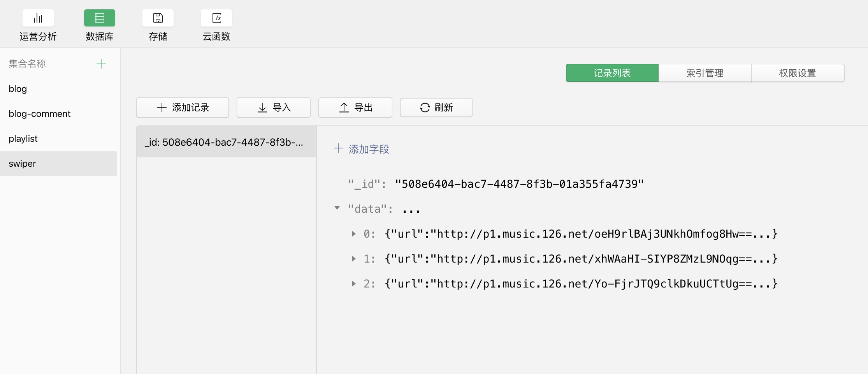Switch to the 记录列表 tab
The image size is (868, 374).
pos(612,73)
